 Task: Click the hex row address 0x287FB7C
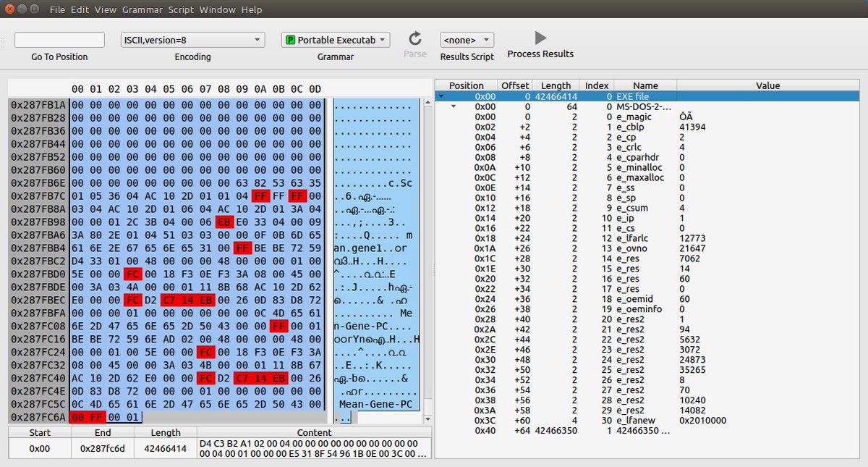(x=38, y=196)
